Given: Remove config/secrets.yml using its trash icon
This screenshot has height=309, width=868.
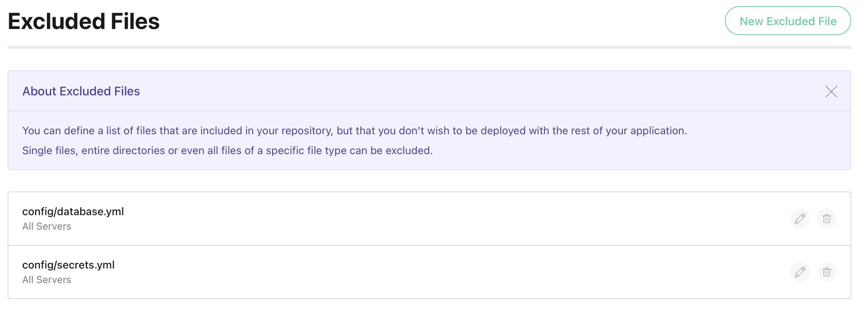Looking at the screenshot, I should pos(826,272).
